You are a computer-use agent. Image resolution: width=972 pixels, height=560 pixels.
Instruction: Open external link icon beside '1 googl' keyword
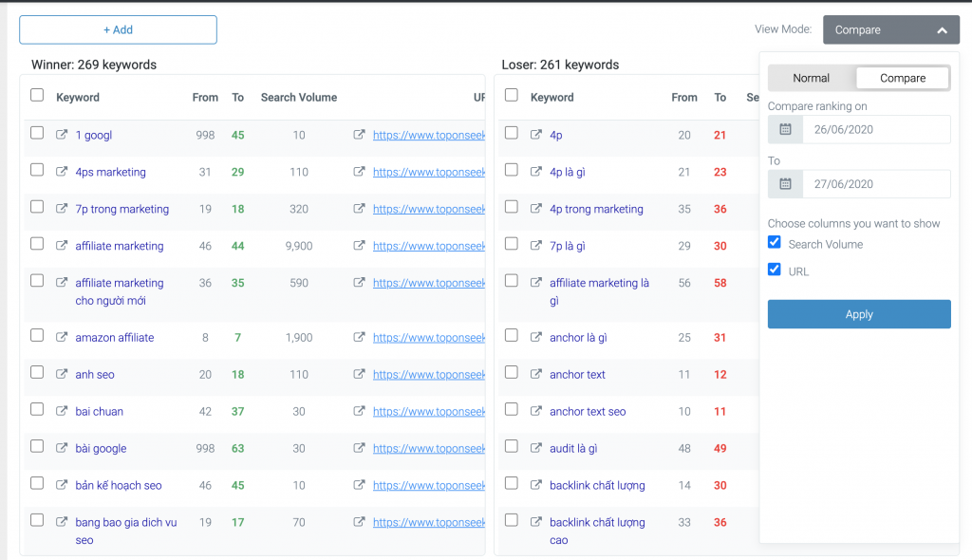pyautogui.click(x=62, y=135)
